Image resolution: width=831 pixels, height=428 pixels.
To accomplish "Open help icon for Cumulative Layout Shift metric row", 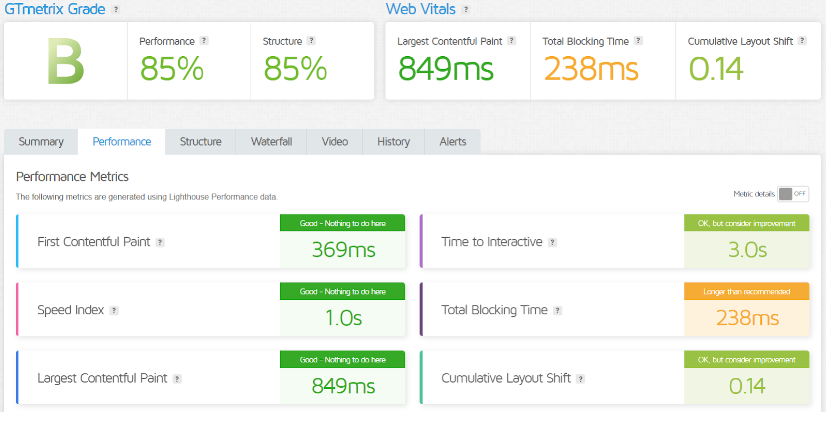I will (580, 379).
